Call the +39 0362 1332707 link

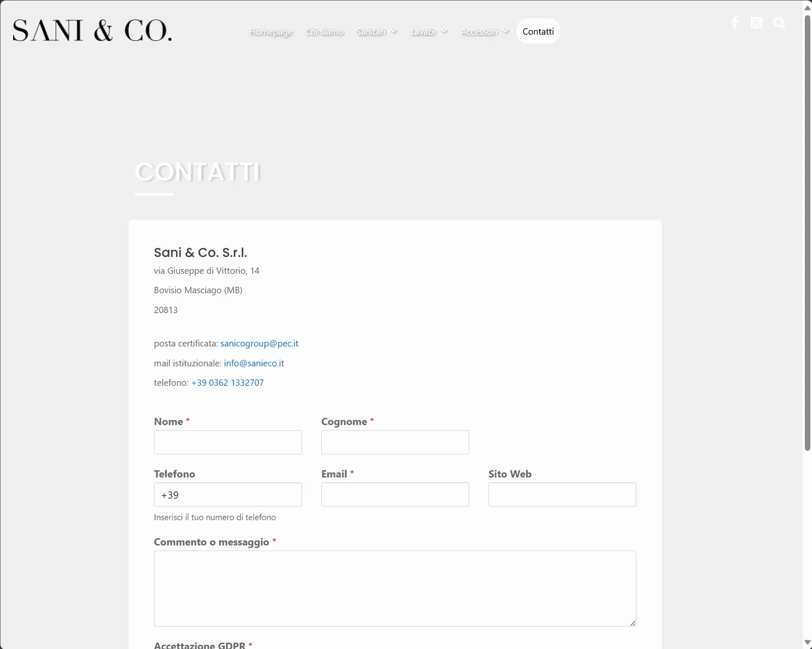[x=228, y=382]
